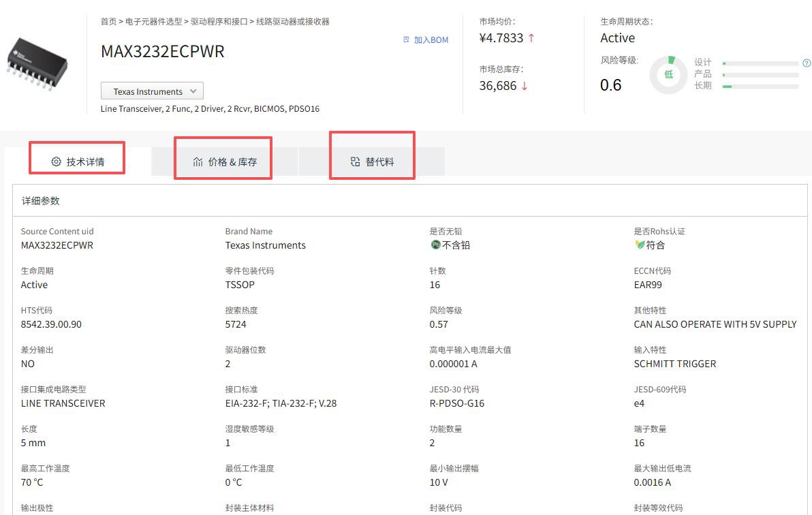Image resolution: width=812 pixels, height=515 pixels.
Task: Switch to the 替代料 tab
Action: pos(372,161)
